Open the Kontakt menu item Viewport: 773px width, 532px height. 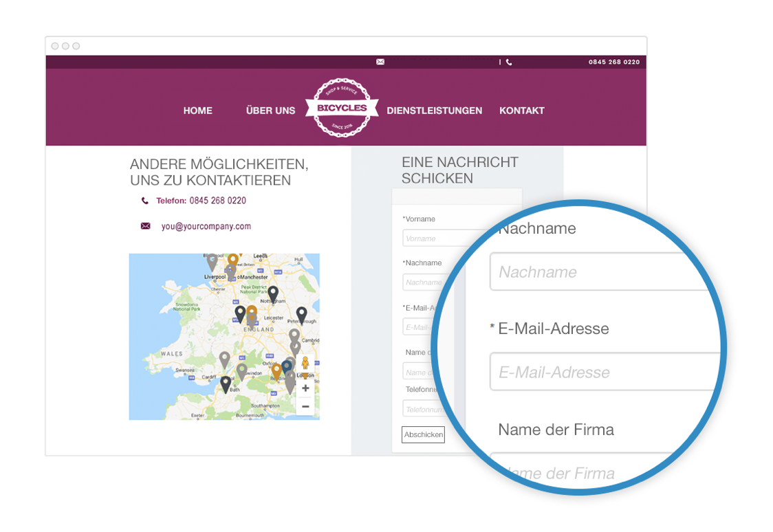coord(521,111)
